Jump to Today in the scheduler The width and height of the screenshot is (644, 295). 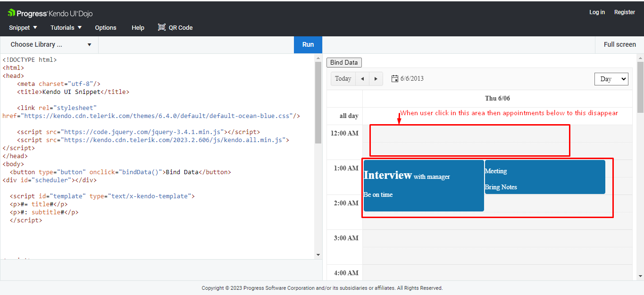[343, 79]
